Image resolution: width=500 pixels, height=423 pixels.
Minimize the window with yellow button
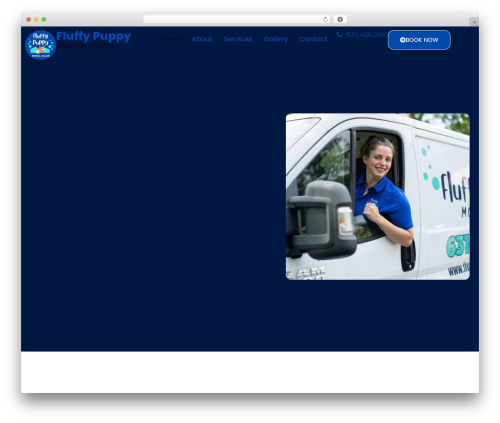click(36, 20)
